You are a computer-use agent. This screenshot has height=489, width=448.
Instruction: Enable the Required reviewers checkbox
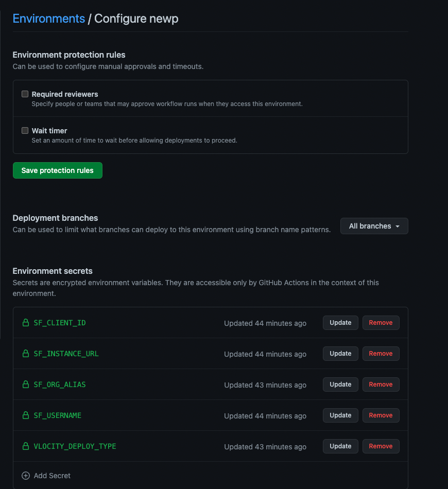25,94
